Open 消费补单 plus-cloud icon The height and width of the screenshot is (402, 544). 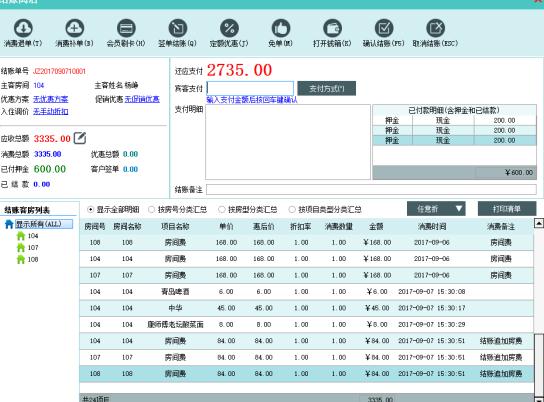click(74, 28)
